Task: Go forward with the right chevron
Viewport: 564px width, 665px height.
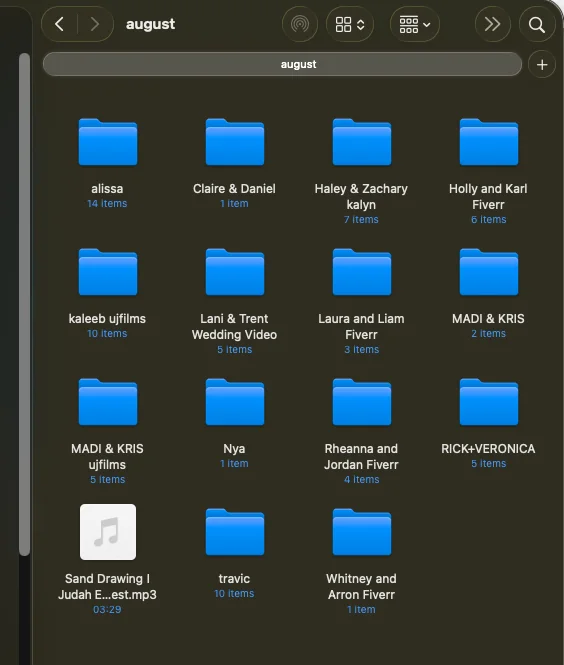Action: [x=95, y=24]
